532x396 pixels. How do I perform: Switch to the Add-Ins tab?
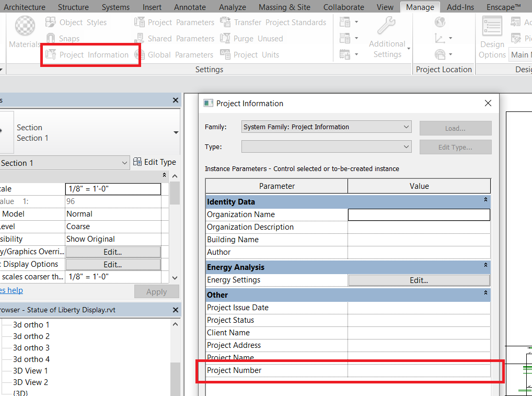(x=460, y=7)
